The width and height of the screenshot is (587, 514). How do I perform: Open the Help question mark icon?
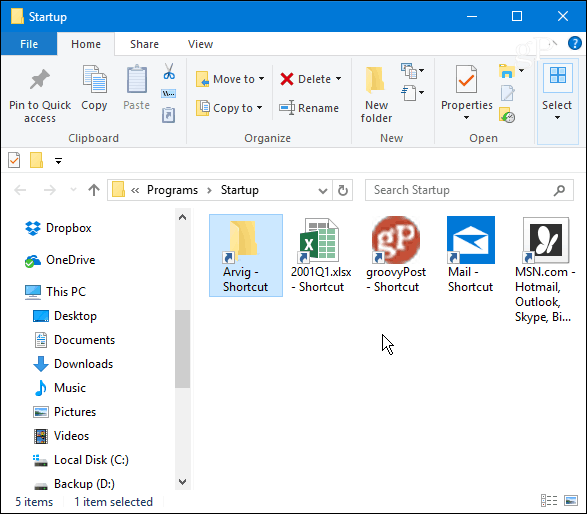[574, 43]
